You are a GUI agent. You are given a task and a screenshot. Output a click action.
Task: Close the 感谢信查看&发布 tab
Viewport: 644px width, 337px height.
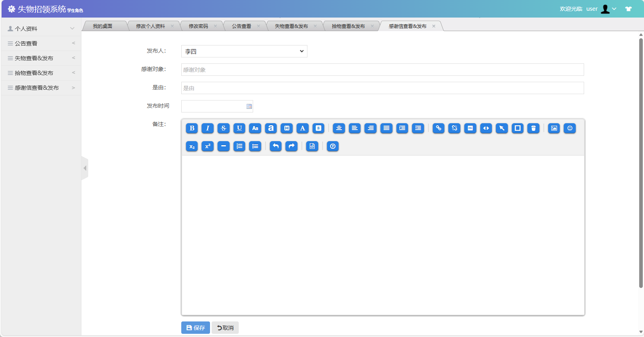point(434,26)
